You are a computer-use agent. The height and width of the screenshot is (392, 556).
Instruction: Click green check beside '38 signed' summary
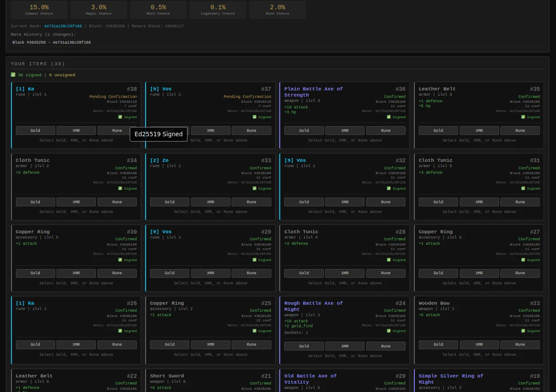click(13, 75)
